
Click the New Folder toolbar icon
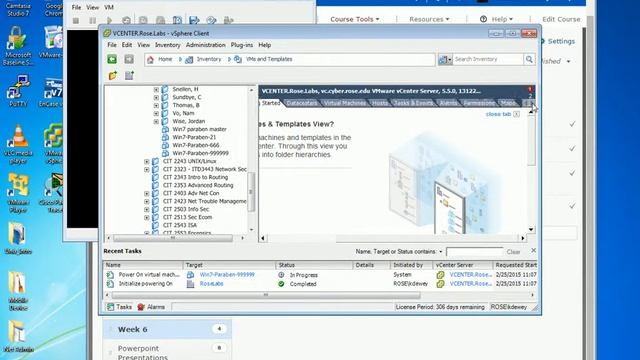(x=113, y=75)
